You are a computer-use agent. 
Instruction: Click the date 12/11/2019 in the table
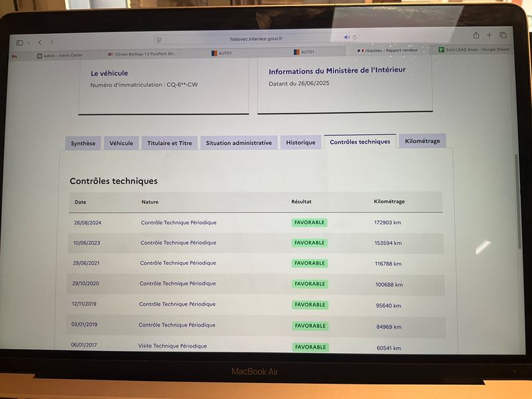click(84, 304)
